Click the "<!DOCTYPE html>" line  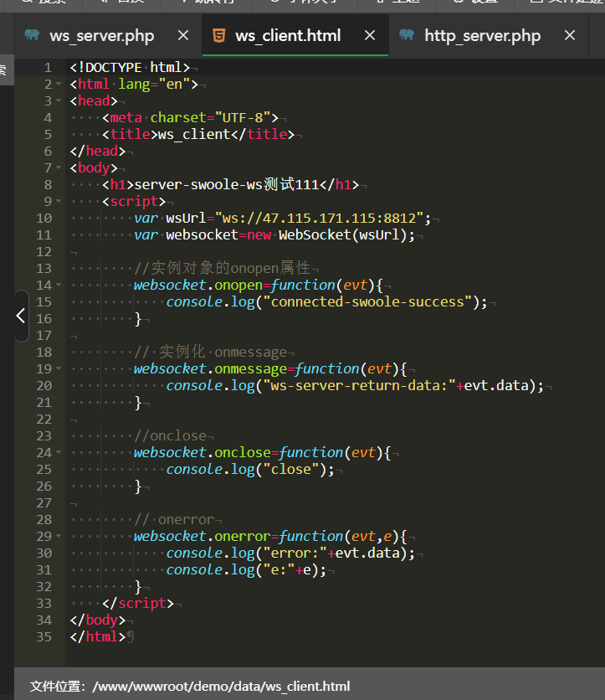tap(130, 68)
